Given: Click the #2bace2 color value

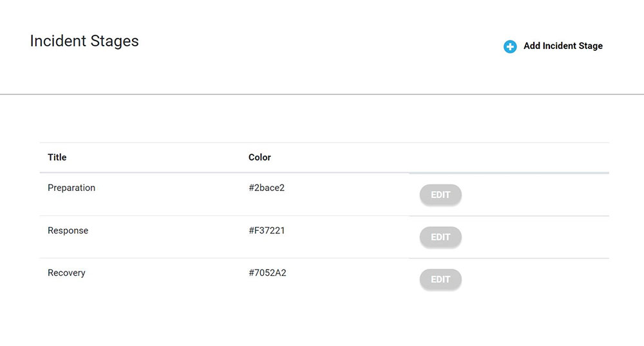Looking at the screenshot, I should (x=267, y=188).
